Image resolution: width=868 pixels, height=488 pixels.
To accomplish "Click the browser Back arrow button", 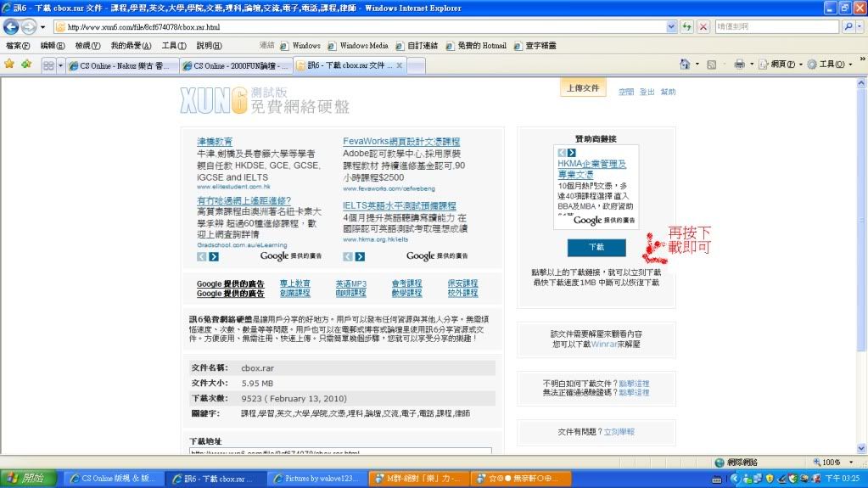I will [11, 27].
